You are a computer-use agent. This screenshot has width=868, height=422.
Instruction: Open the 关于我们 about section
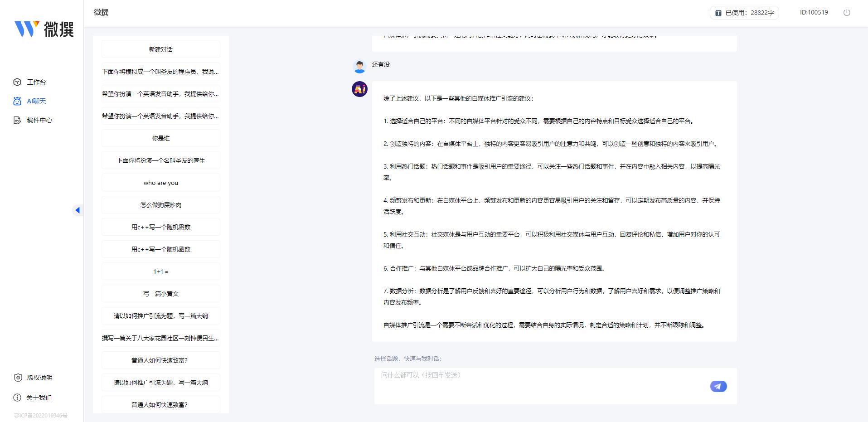(39, 397)
